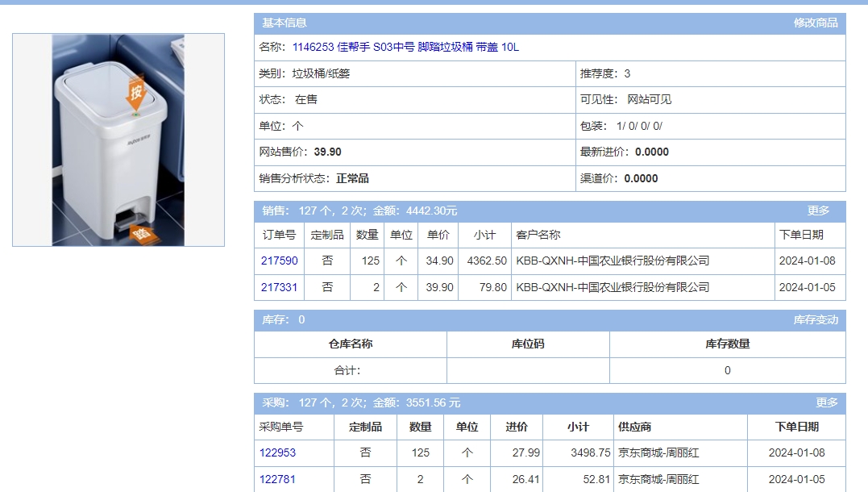This screenshot has width=868, height=492.
Task: Select the 销售分析状态 value 正常品
Action: [353, 178]
